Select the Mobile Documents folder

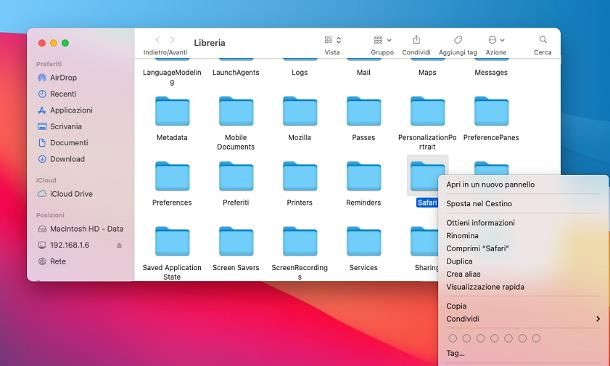[x=236, y=111]
